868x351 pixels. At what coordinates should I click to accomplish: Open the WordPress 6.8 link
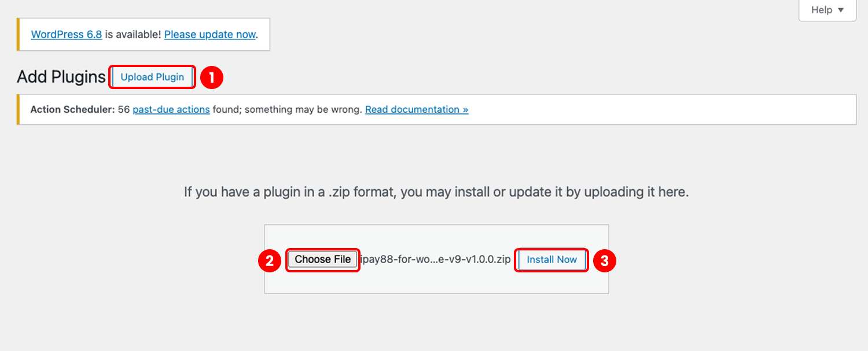67,34
